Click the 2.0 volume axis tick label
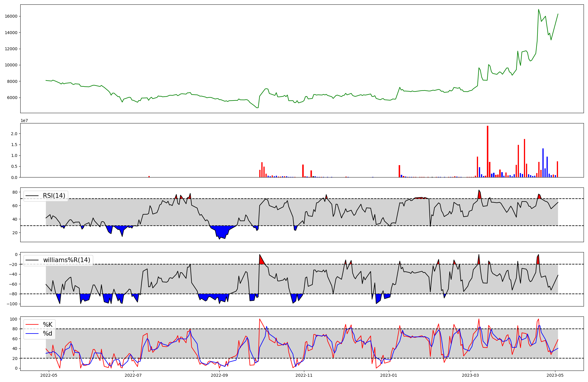The image size is (588, 382). (x=14, y=134)
